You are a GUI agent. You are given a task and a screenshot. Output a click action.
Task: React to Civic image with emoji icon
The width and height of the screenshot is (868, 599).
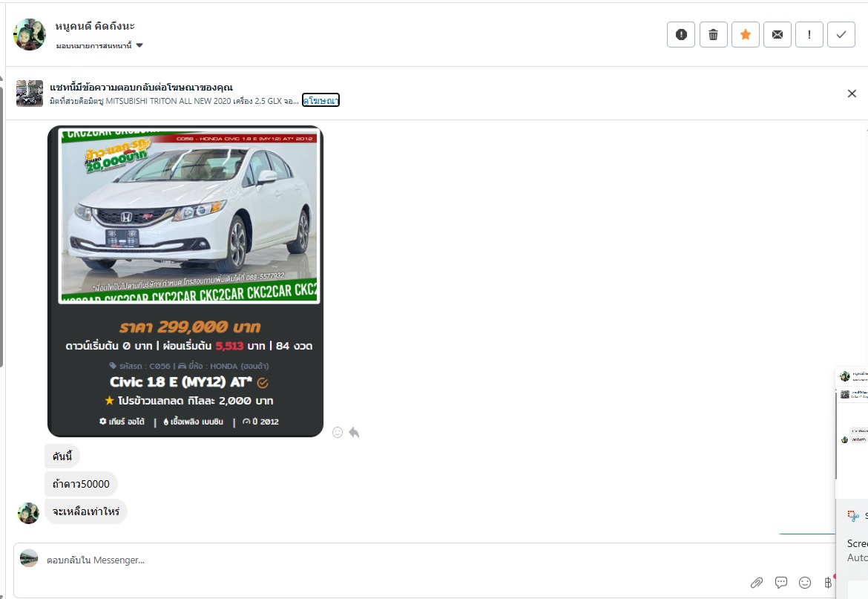pyautogui.click(x=337, y=433)
